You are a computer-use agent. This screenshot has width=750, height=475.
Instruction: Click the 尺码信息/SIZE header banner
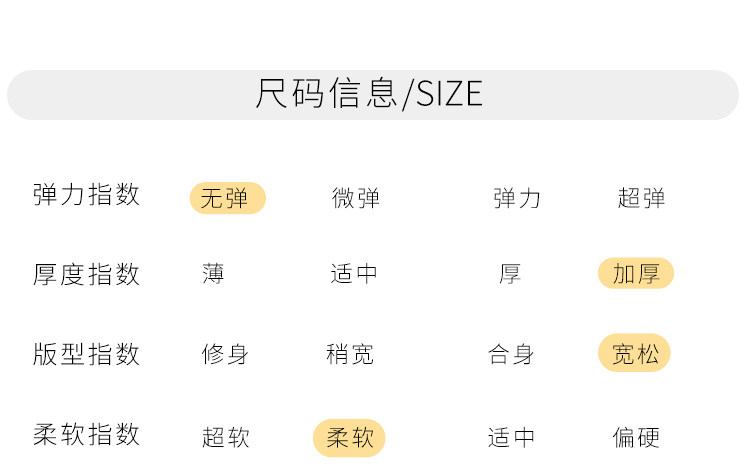pos(373,95)
